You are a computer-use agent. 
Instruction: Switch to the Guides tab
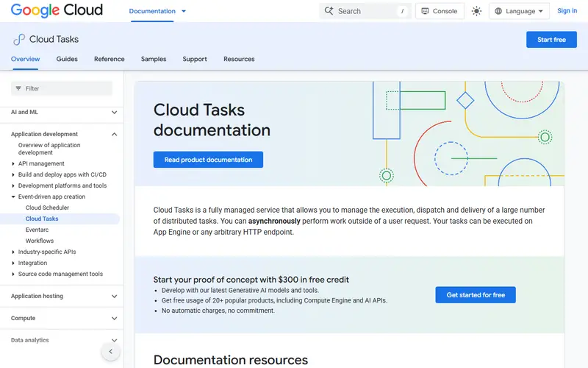[x=67, y=59]
